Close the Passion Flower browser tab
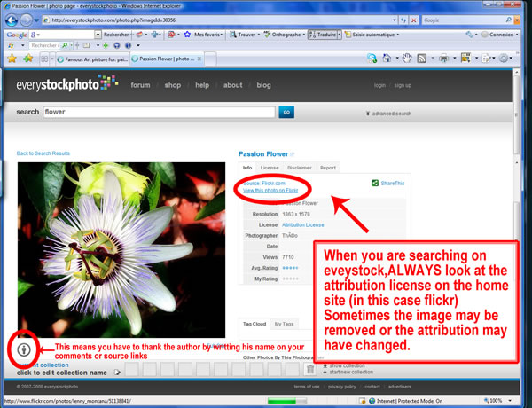 199,59
